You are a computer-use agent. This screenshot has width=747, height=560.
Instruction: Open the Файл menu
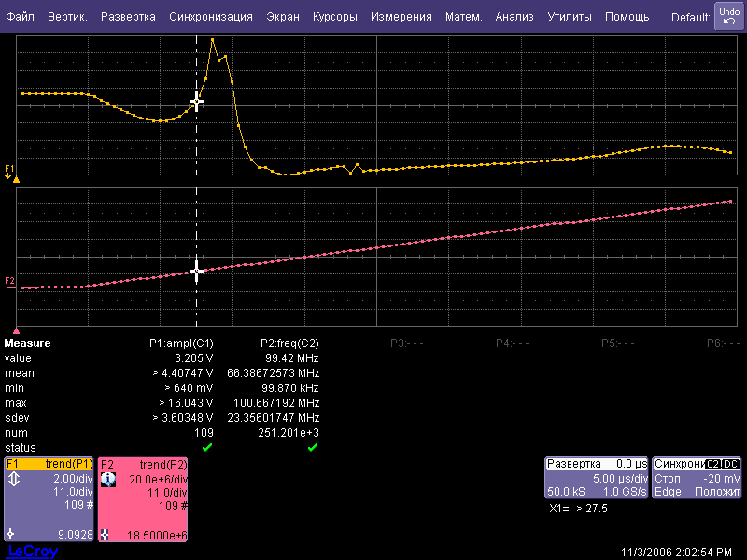pos(20,17)
